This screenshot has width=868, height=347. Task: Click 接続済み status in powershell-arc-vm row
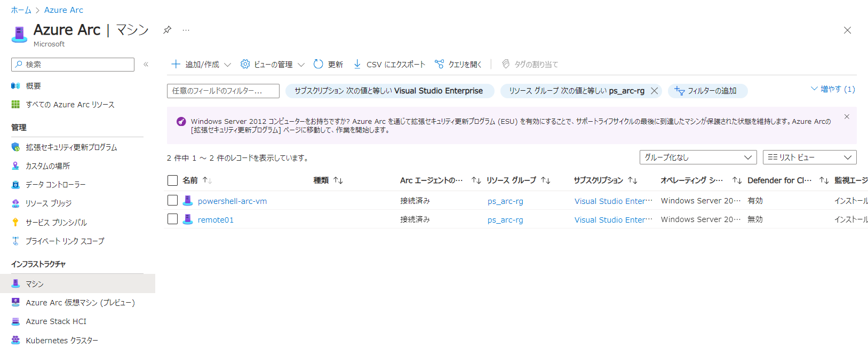(x=415, y=201)
